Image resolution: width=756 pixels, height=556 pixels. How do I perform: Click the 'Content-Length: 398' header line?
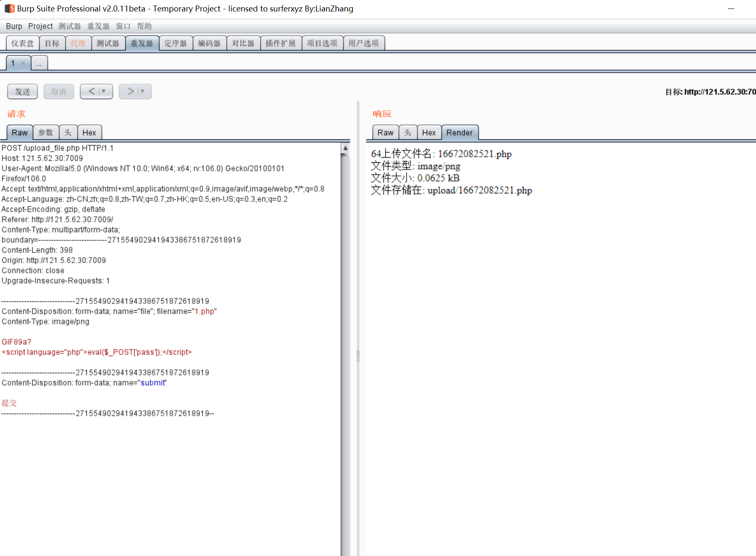click(37, 250)
